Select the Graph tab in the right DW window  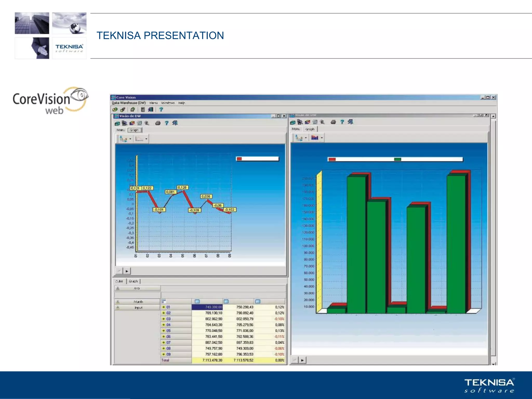310,129
